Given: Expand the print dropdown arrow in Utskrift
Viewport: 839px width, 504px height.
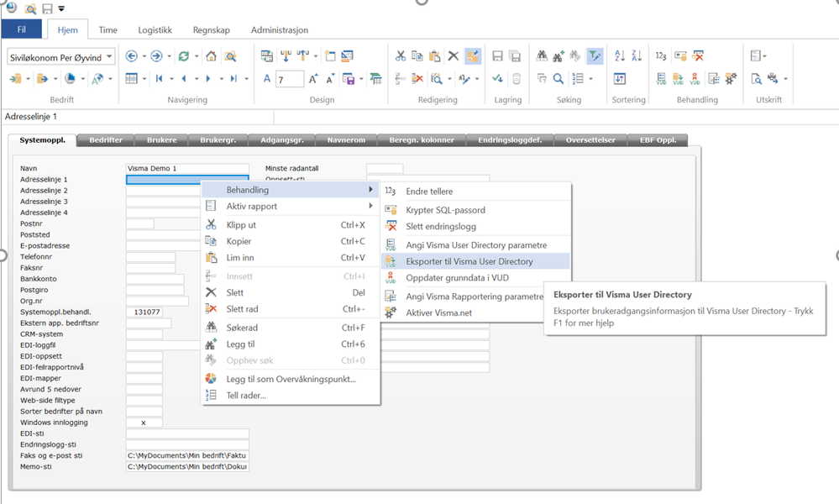Looking at the screenshot, I should point(785,79).
